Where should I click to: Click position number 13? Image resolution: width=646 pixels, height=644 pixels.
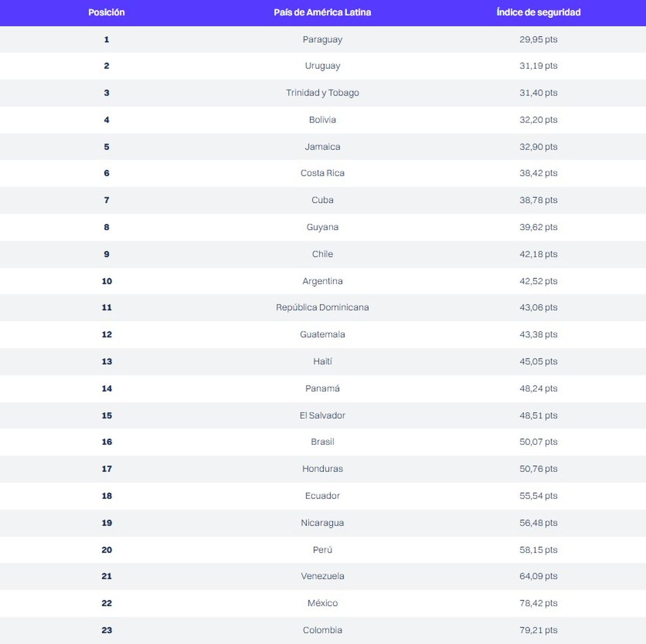(107, 361)
